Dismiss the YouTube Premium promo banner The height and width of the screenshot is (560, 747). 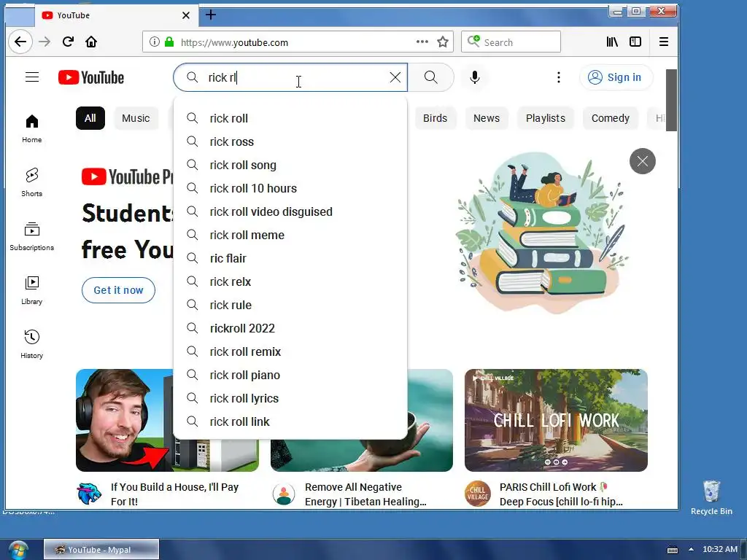pyautogui.click(x=642, y=161)
